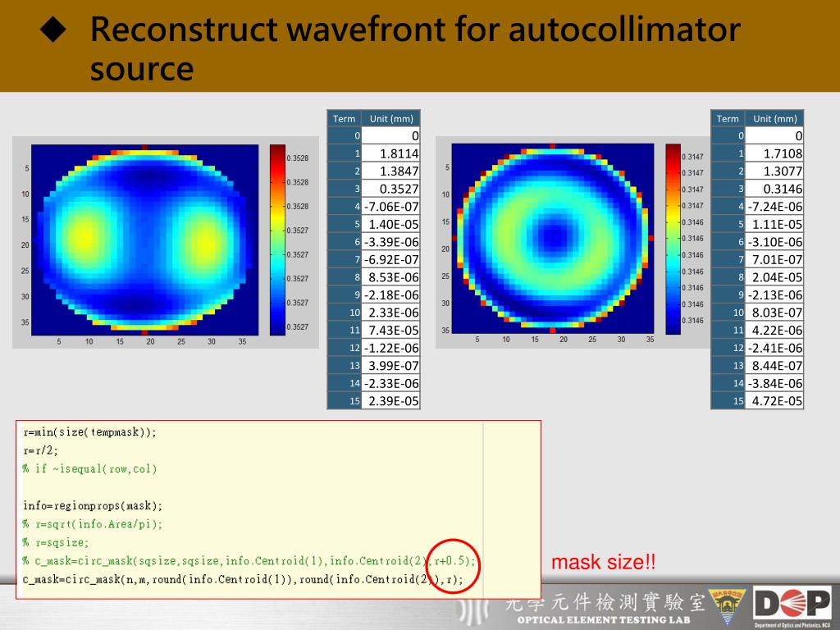Click the black diamond bullet in the title
This screenshot has height=630, width=840.
[53, 30]
